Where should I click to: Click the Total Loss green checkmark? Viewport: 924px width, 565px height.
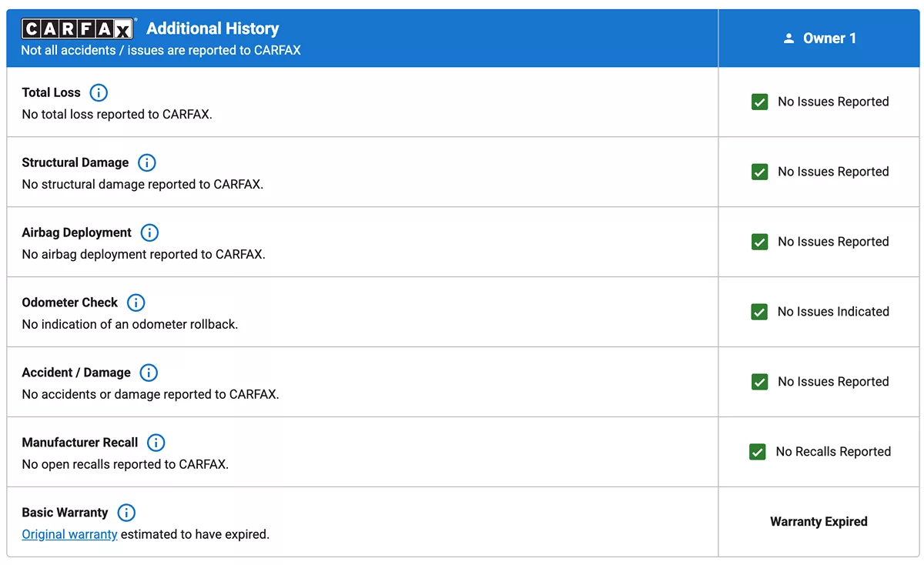[759, 102]
